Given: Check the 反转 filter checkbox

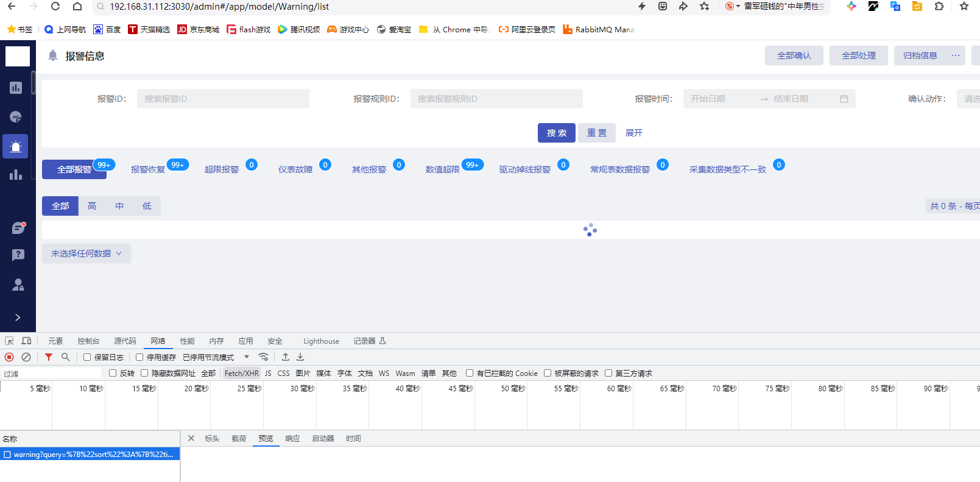Looking at the screenshot, I should tap(113, 373).
